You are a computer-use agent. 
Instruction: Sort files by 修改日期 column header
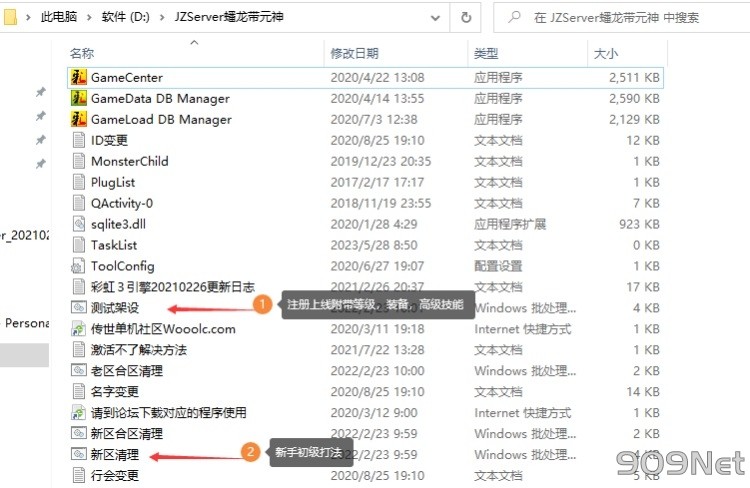point(355,53)
